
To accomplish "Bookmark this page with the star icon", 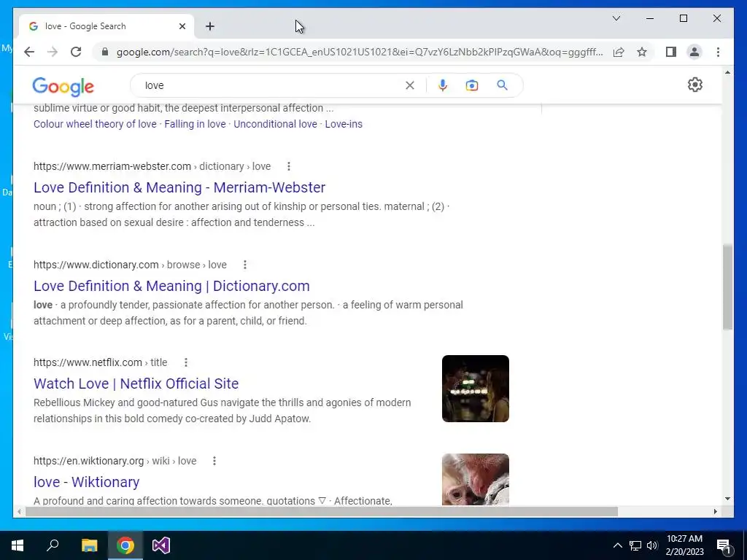I will [642, 52].
